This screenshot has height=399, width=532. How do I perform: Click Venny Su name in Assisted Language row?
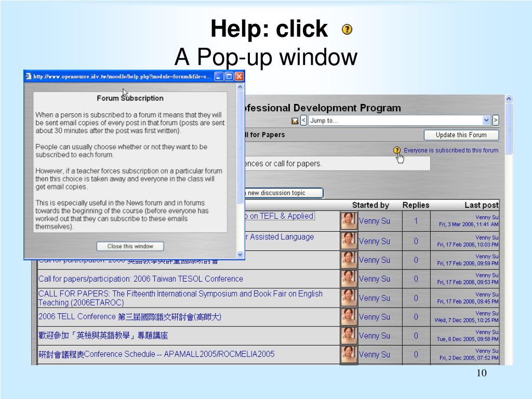click(x=375, y=241)
